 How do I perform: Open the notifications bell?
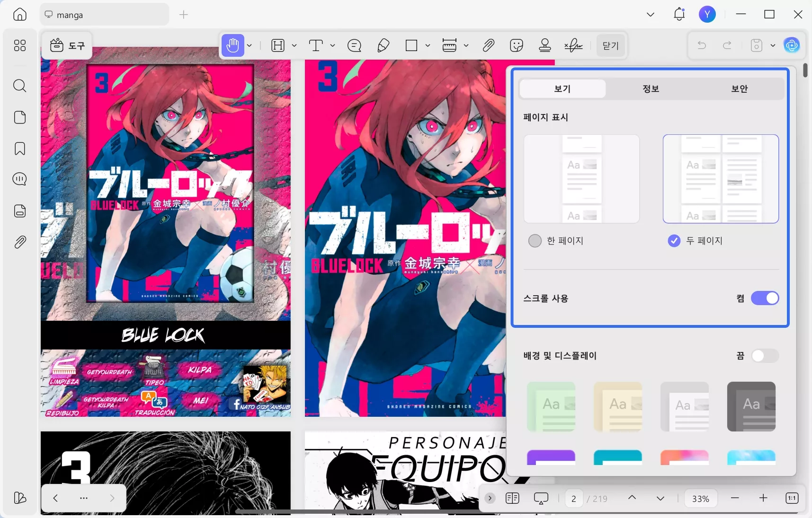(x=679, y=14)
